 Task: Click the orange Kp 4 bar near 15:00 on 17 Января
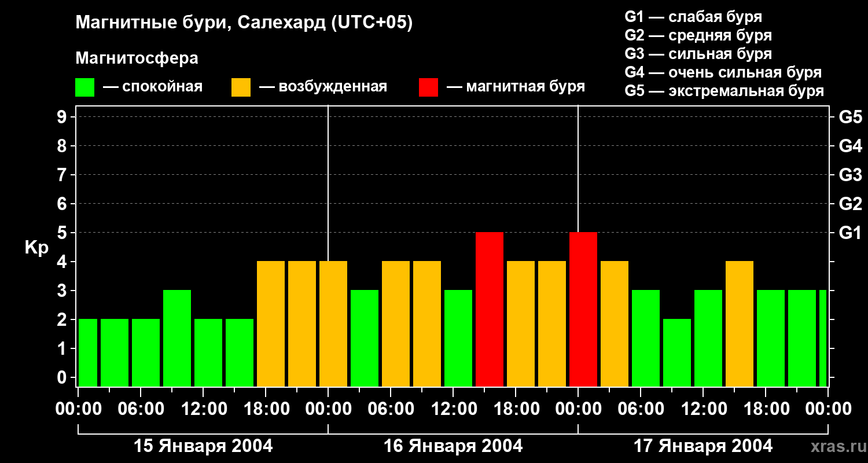pyautogui.click(x=740, y=324)
